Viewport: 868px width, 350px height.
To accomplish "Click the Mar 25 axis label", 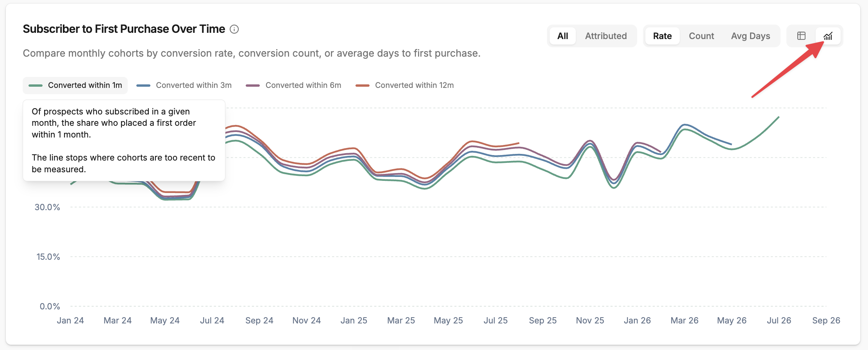I will click(401, 320).
